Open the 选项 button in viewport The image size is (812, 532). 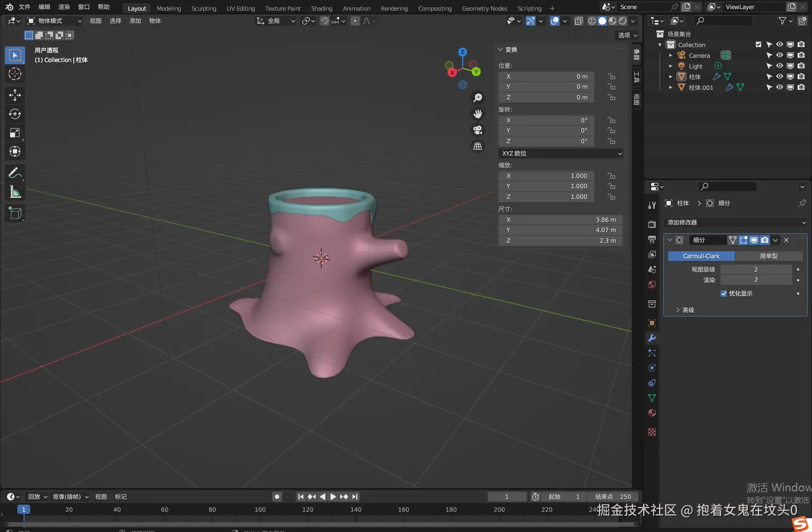(628, 35)
